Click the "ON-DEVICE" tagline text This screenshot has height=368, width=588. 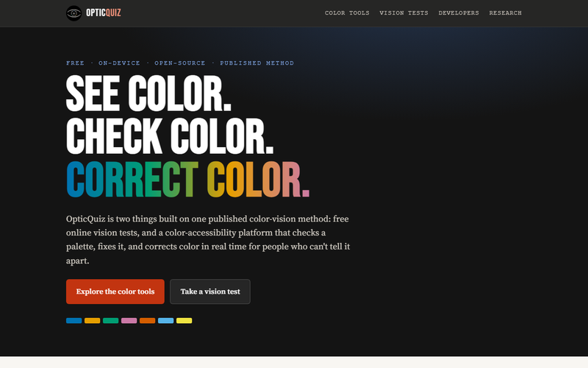[119, 63]
